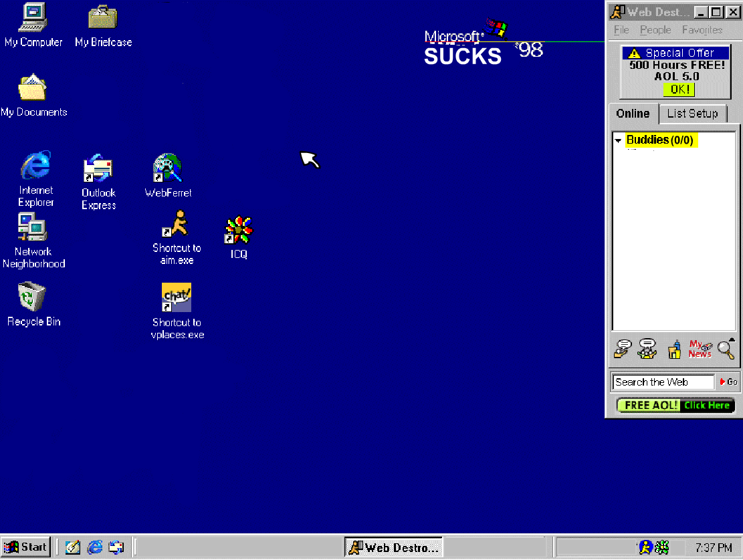
Task: Switch to the List Setup tab
Action: [692, 114]
